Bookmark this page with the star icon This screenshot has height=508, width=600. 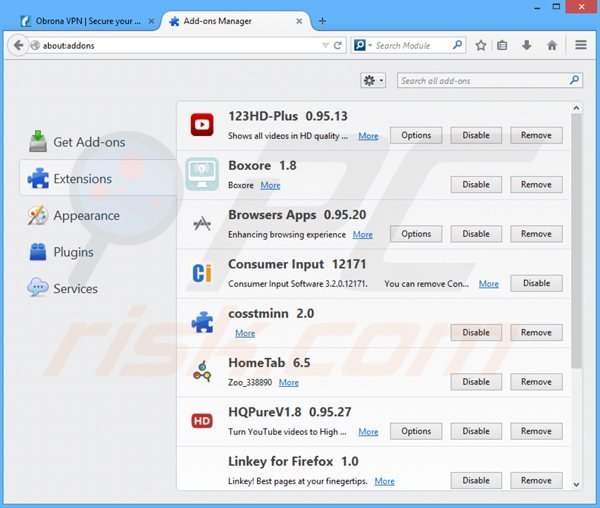coord(481,46)
